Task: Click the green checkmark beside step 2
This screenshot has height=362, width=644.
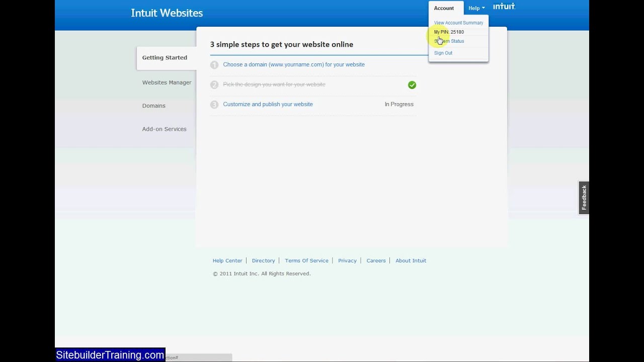Action: (412, 85)
